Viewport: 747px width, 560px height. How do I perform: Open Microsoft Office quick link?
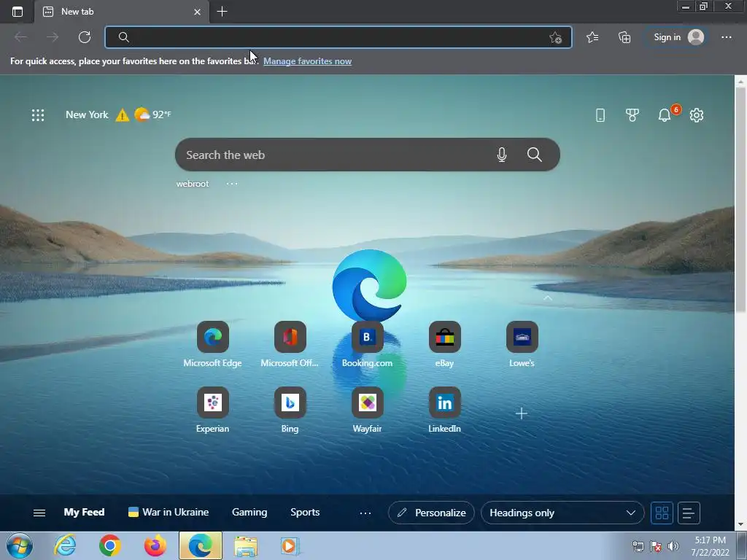pyautogui.click(x=290, y=344)
